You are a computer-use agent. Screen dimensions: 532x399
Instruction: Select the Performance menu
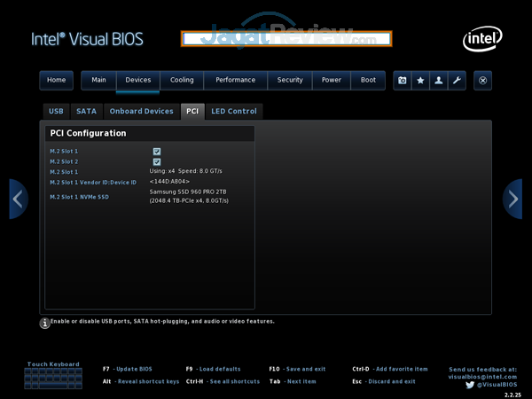(235, 80)
